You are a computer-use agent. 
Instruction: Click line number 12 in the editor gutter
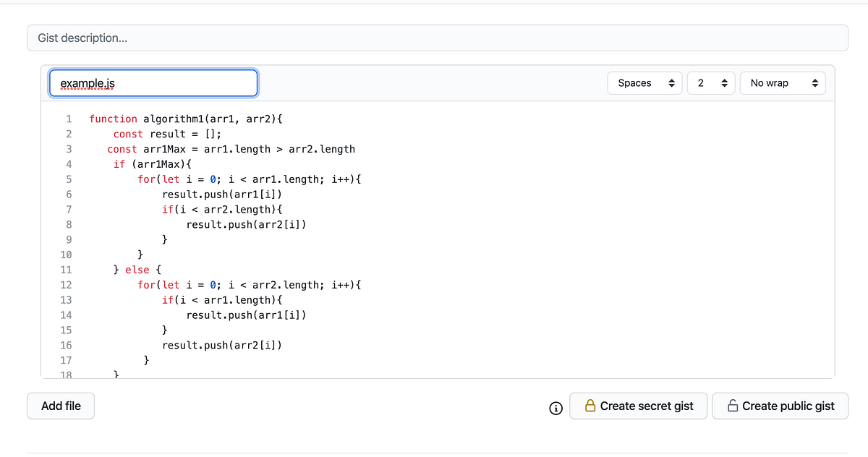click(x=66, y=284)
